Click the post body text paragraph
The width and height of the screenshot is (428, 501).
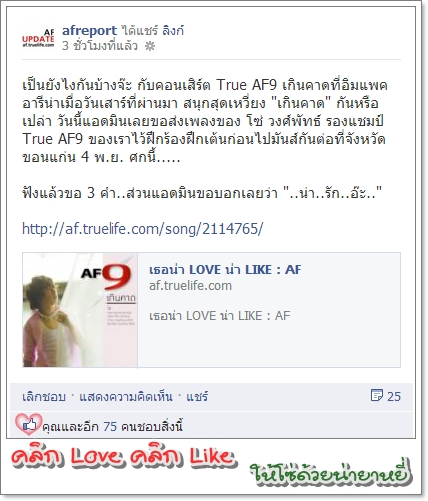tap(205, 121)
